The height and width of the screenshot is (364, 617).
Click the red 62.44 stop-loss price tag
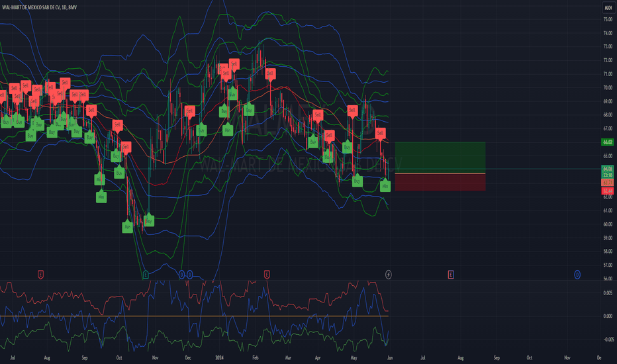(608, 191)
